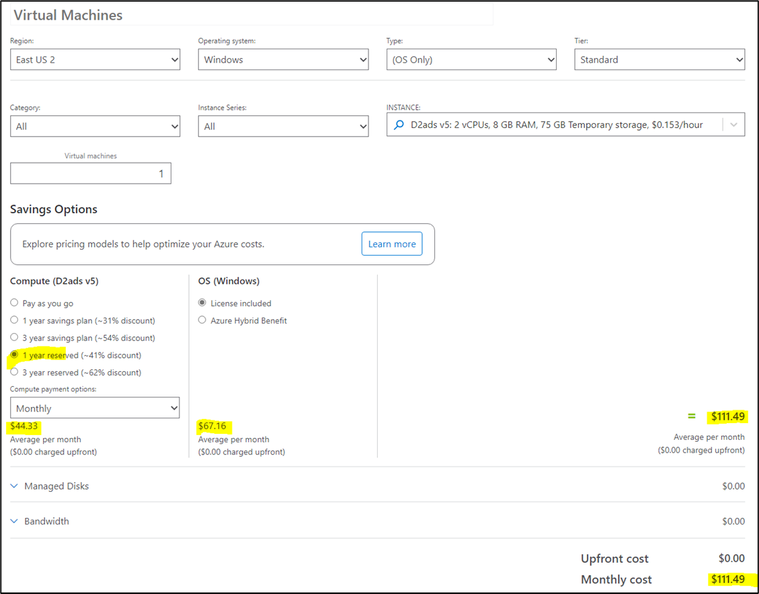759x594 pixels.
Task: Click the Instance field dropdown chevron
Action: coord(733,125)
